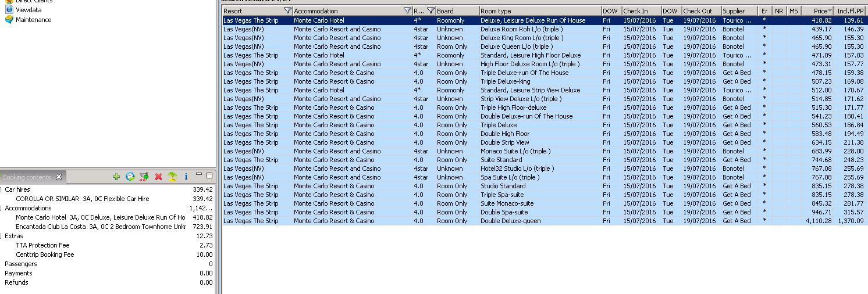Sort by the Incl.Fl.PP column header
This screenshot has width=868, height=294.
[x=851, y=11]
